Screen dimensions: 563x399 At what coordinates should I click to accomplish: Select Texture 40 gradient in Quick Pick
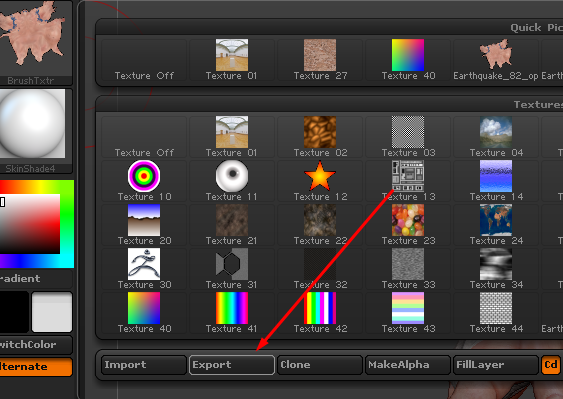[408, 60]
